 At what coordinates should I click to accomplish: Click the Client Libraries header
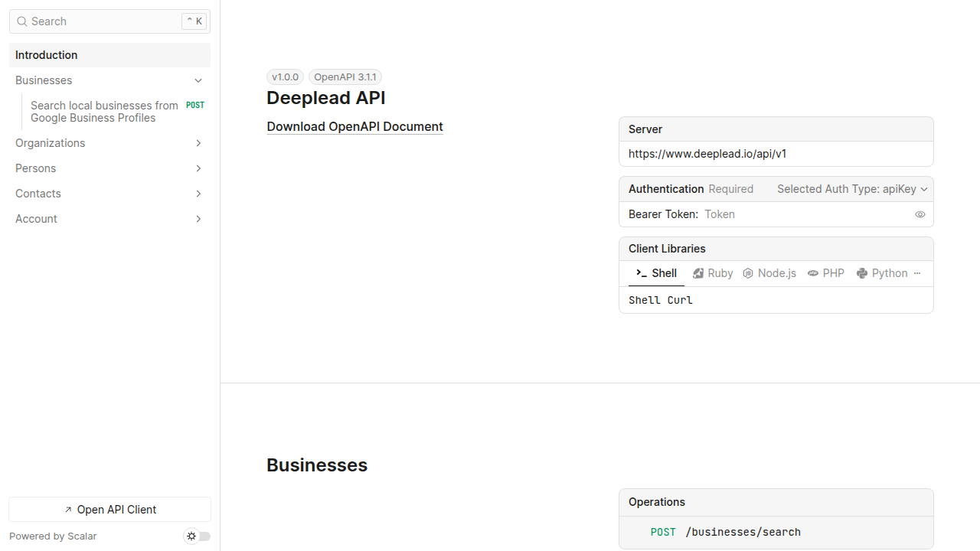point(776,249)
